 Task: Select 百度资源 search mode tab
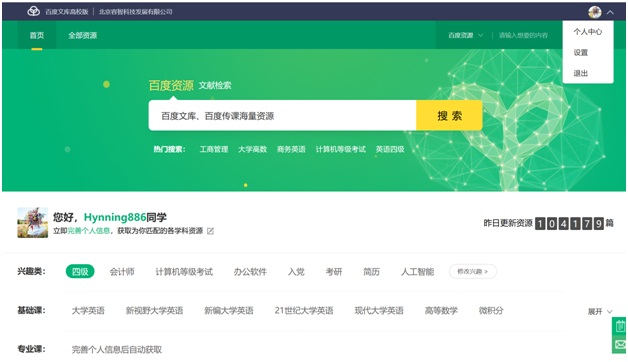(x=171, y=85)
